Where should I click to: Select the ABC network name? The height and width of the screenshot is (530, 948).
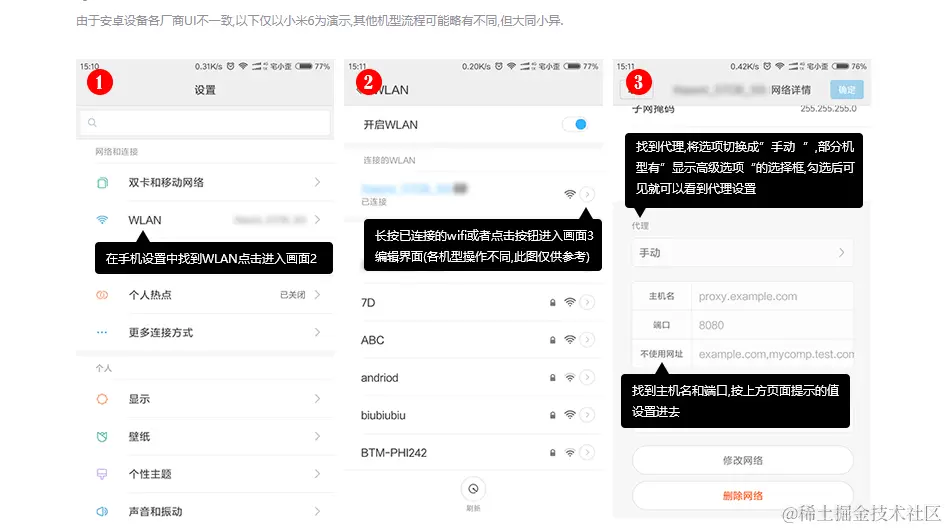tap(372, 340)
